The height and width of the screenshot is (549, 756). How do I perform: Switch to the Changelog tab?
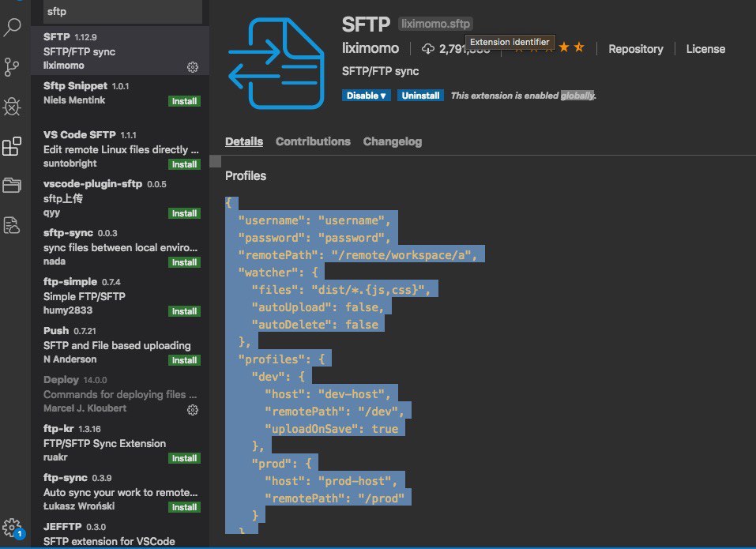pyautogui.click(x=393, y=141)
